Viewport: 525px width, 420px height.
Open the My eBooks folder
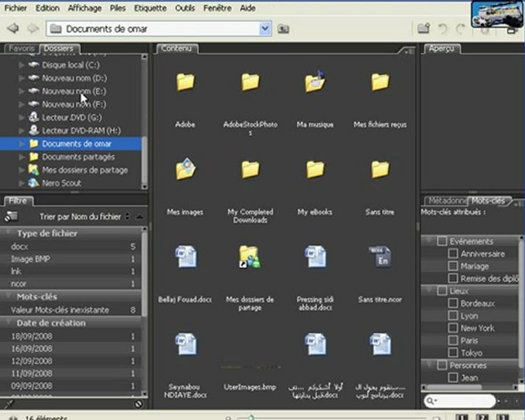click(x=315, y=170)
